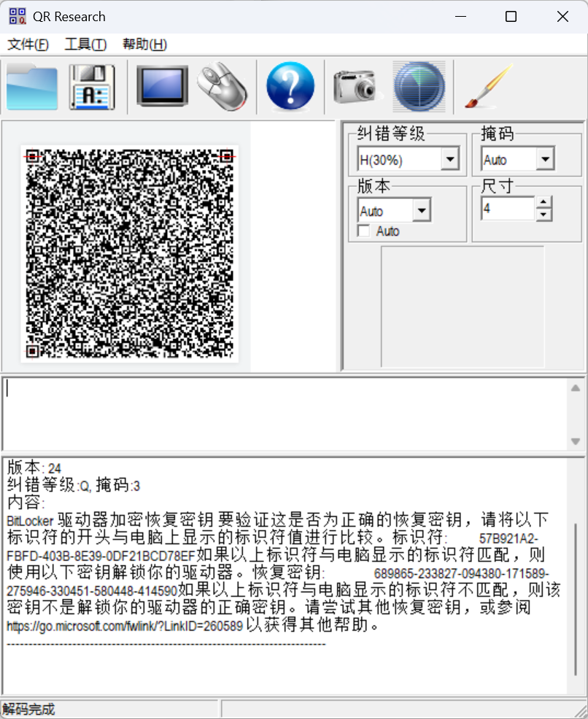
Task: Click the paintbrush icon in toolbar
Action: 489,86
